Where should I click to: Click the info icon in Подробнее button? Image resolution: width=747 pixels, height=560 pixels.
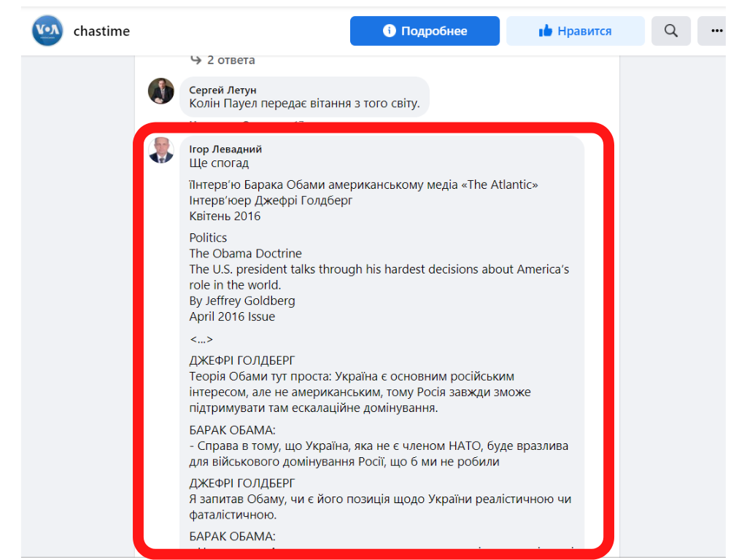tap(390, 31)
